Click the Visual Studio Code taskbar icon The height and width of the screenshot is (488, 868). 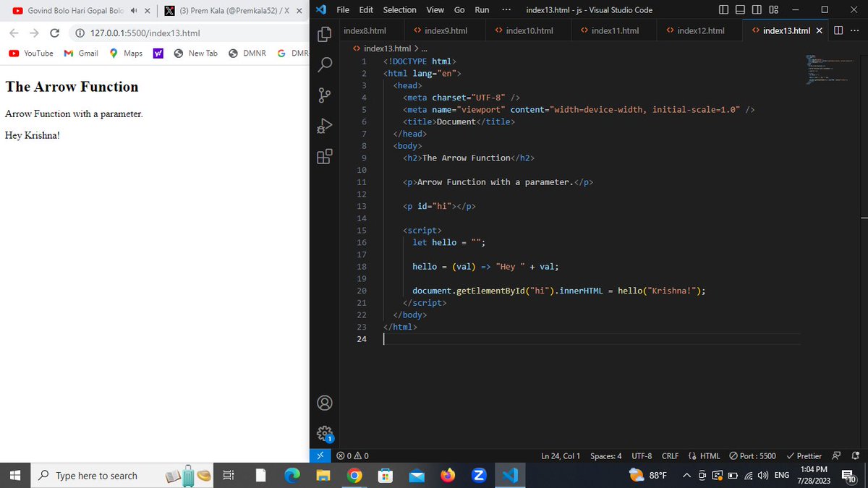pyautogui.click(x=510, y=475)
